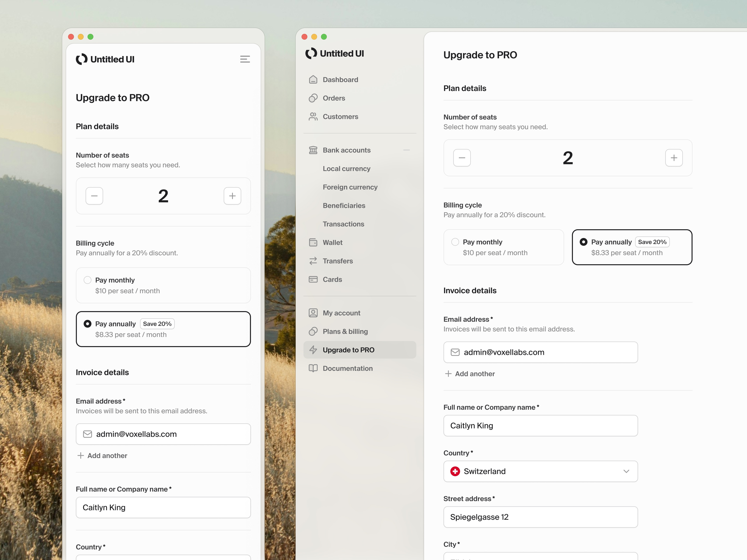
Task: Collapse the Bank accounts sidebar group
Action: click(x=406, y=150)
